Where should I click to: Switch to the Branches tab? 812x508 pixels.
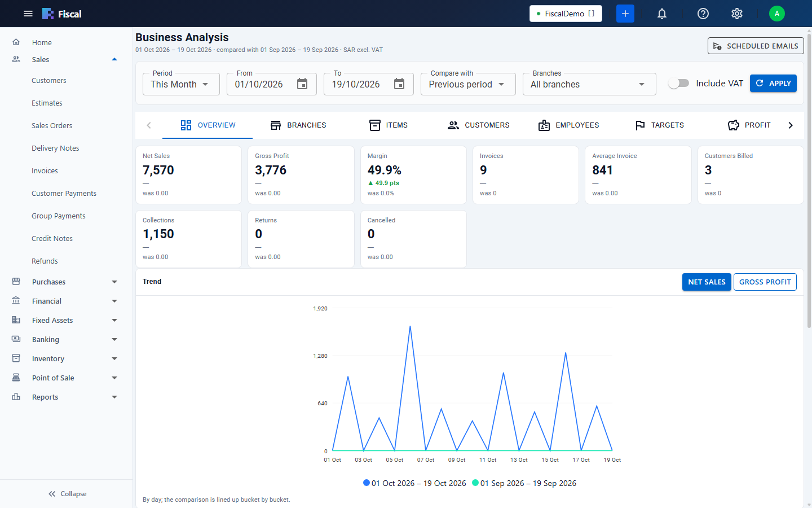coord(298,125)
